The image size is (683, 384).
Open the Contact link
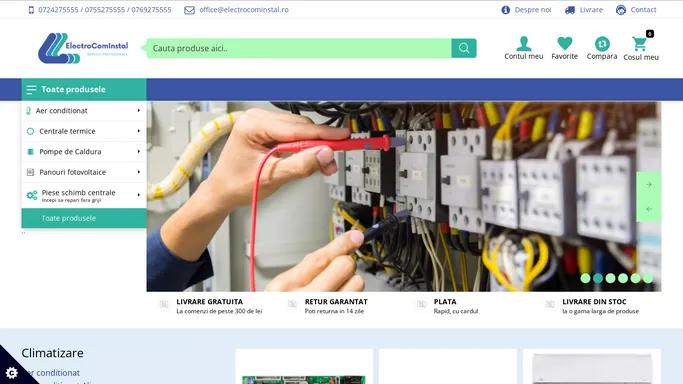(x=643, y=10)
